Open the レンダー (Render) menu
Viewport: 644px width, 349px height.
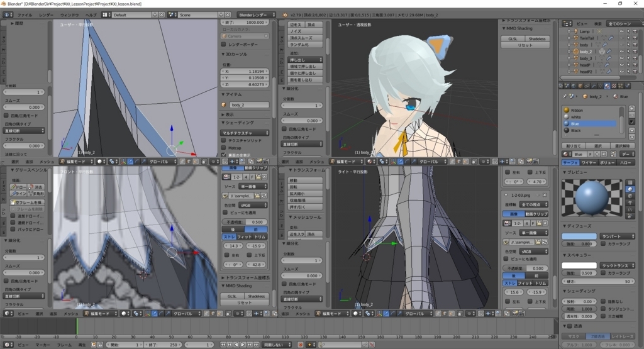click(46, 15)
